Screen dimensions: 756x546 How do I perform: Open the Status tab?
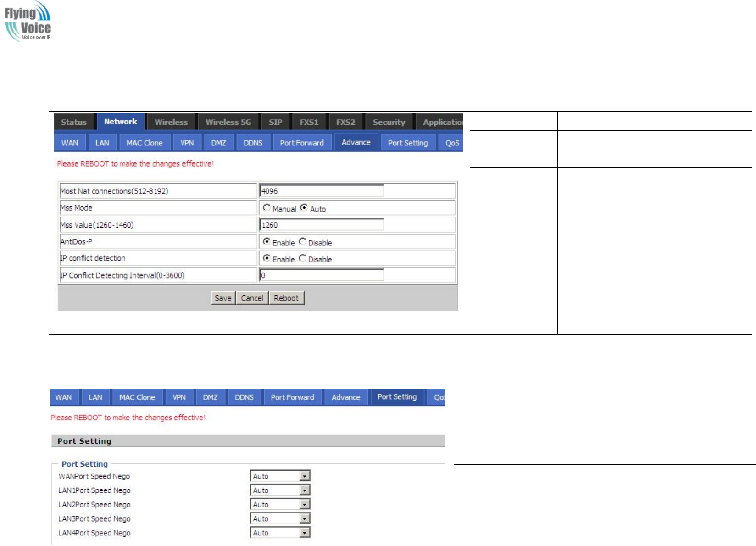tap(73, 122)
